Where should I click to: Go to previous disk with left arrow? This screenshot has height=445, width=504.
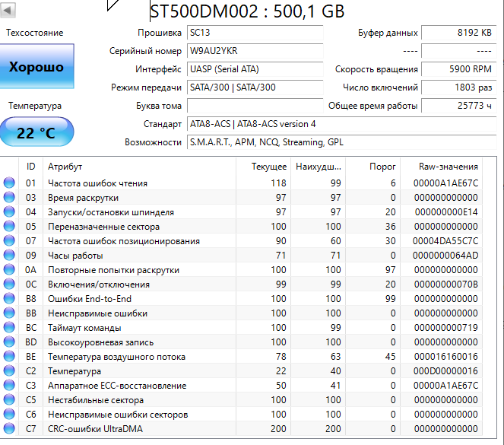[x=8, y=10]
